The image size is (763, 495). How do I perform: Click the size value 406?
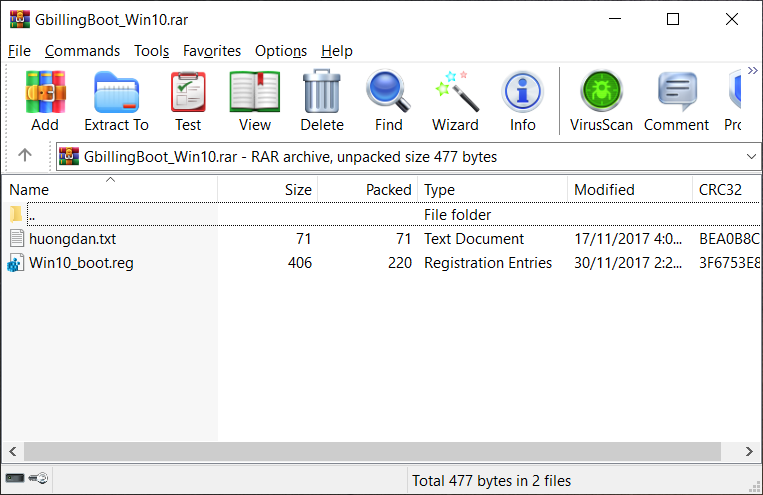[300, 263]
